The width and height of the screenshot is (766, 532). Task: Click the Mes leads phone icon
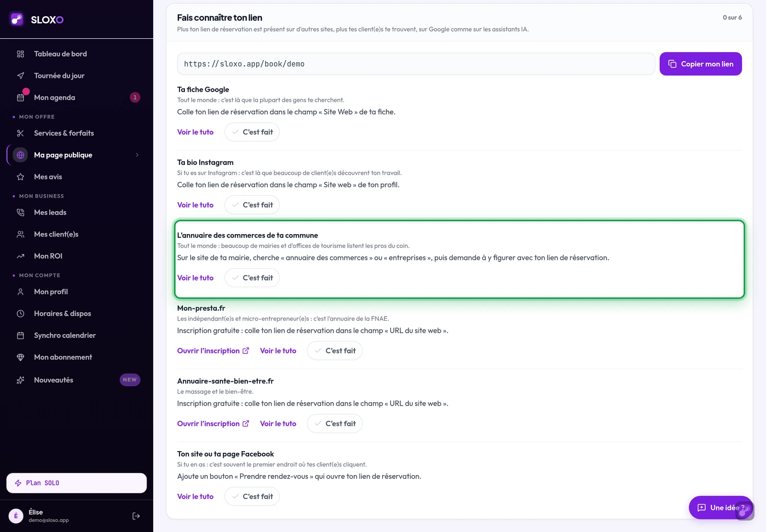pos(21,213)
